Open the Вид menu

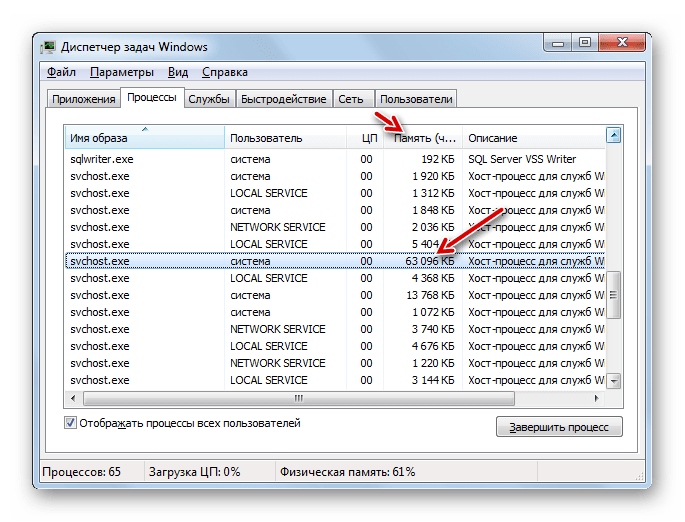178,72
